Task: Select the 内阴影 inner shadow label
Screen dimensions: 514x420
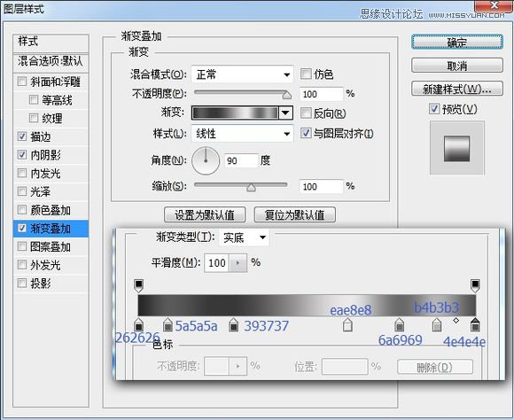Action: click(x=45, y=155)
